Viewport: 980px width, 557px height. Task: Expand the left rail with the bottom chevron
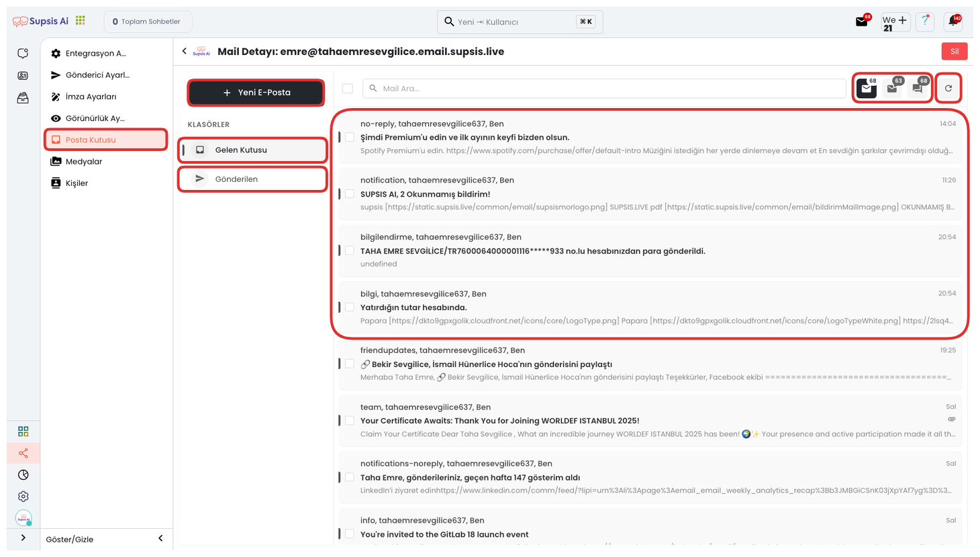[23, 538]
